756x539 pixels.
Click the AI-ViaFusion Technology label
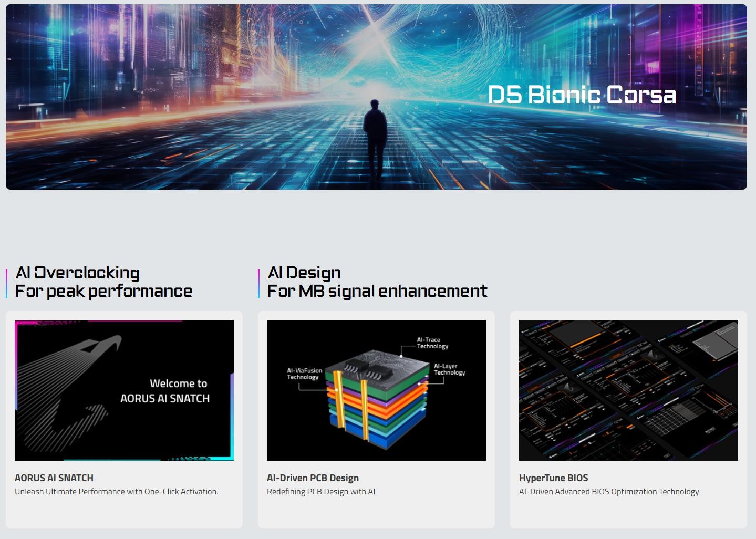click(x=304, y=374)
